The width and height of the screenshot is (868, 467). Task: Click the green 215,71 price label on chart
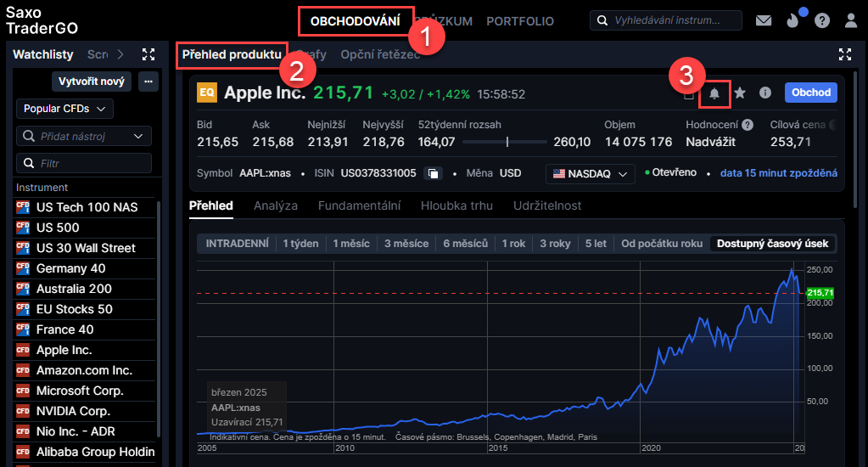(x=820, y=292)
